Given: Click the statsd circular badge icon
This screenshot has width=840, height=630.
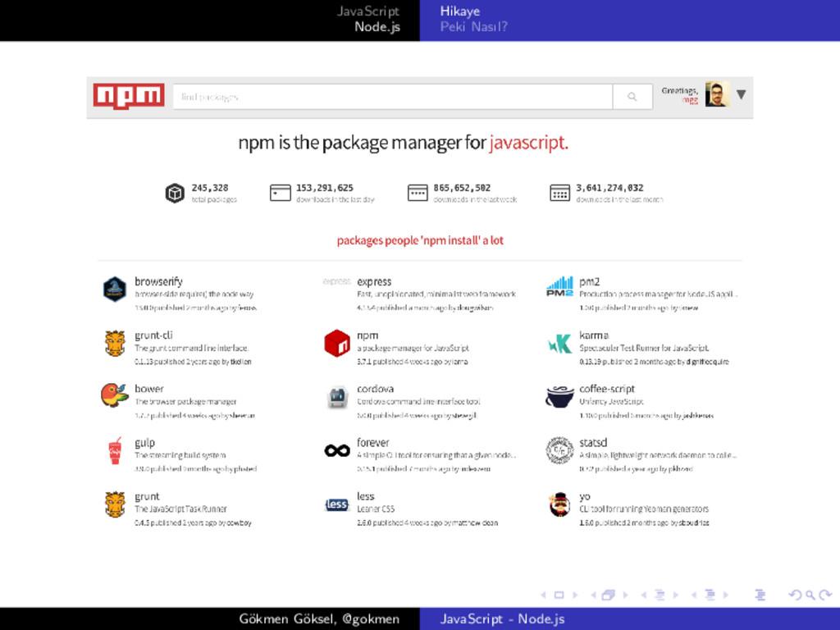Looking at the screenshot, I should pos(559,450).
